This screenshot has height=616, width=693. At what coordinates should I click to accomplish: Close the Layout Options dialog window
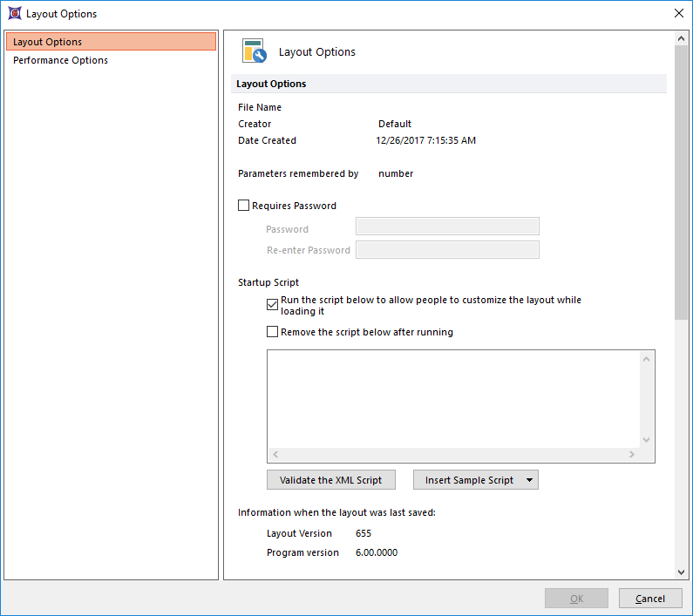coord(679,13)
